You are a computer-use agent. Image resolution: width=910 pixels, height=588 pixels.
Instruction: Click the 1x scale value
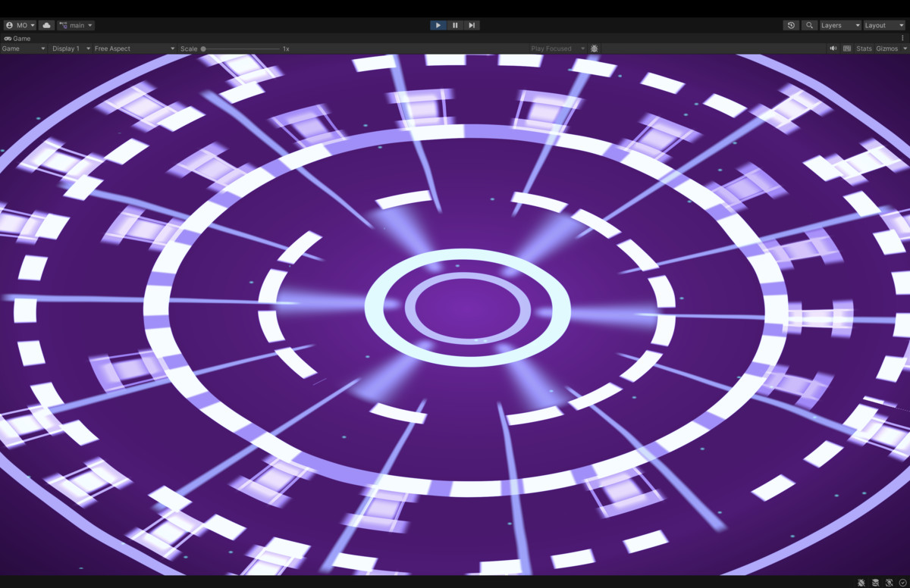click(286, 48)
